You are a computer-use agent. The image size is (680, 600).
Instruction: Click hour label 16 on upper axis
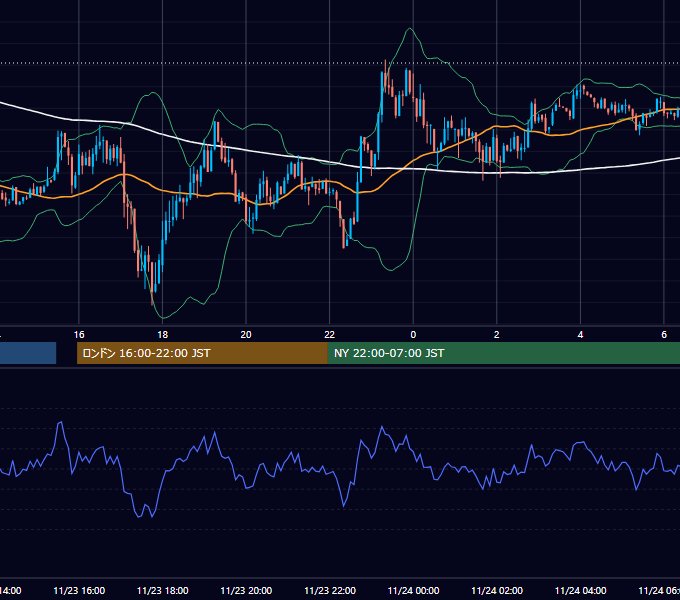79,335
